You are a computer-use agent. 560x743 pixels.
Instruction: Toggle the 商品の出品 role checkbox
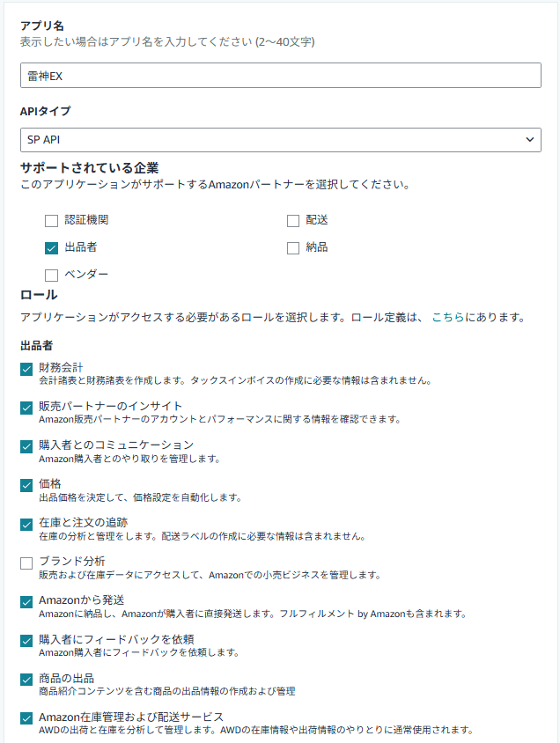coord(26,680)
